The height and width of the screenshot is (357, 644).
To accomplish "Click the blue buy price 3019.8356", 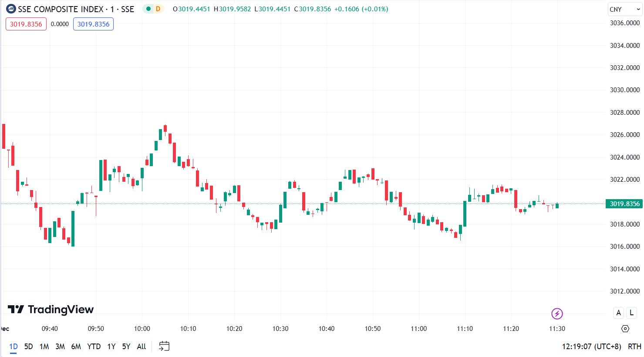I will [93, 24].
